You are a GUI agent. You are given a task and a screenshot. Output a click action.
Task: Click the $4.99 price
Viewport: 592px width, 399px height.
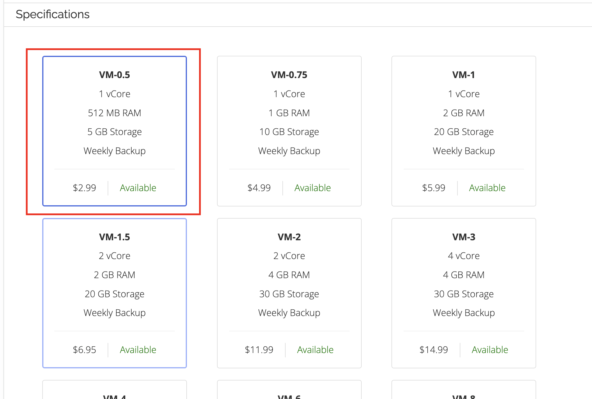(x=259, y=188)
